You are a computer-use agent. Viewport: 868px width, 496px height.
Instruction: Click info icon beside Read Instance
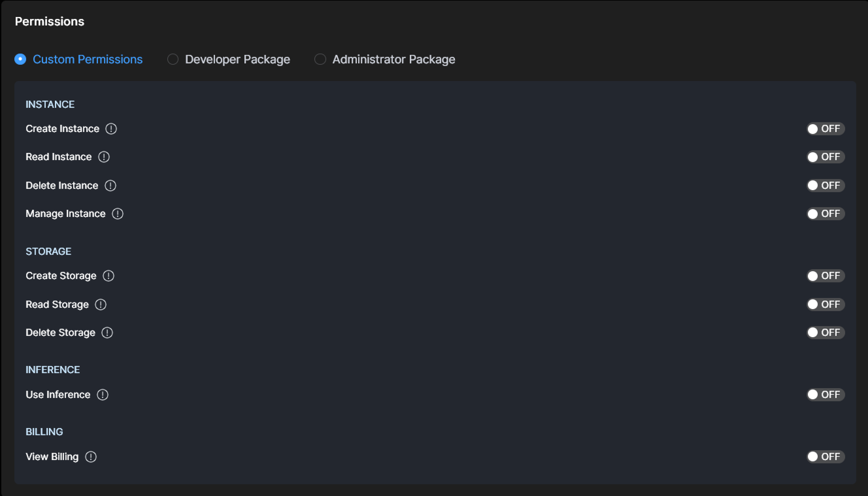click(x=104, y=157)
